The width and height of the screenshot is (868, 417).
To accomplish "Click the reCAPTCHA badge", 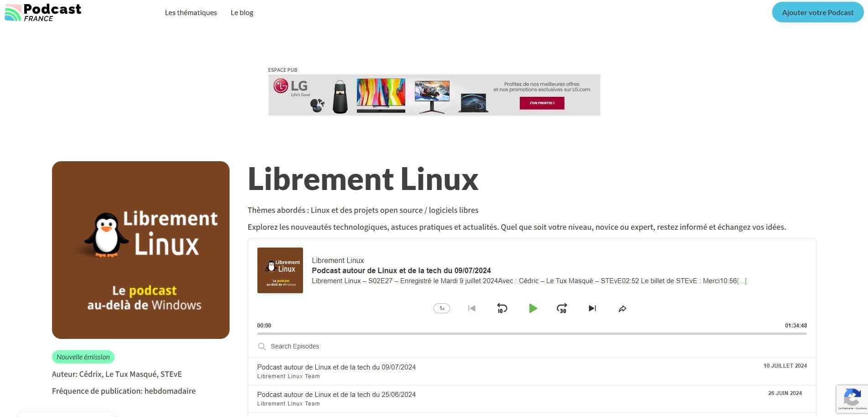I will click(x=852, y=399).
